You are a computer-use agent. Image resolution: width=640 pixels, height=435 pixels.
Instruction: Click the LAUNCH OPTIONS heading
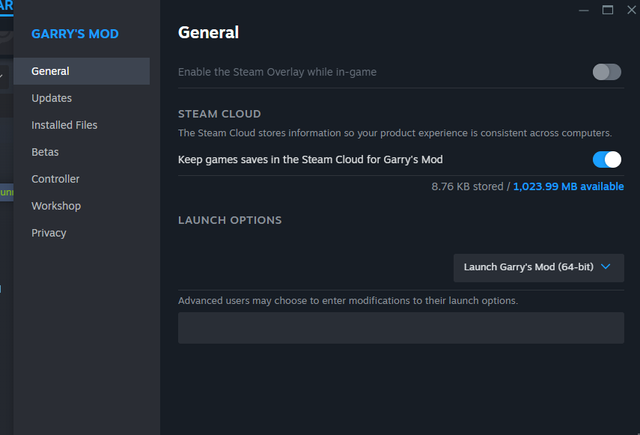coord(230,220)
